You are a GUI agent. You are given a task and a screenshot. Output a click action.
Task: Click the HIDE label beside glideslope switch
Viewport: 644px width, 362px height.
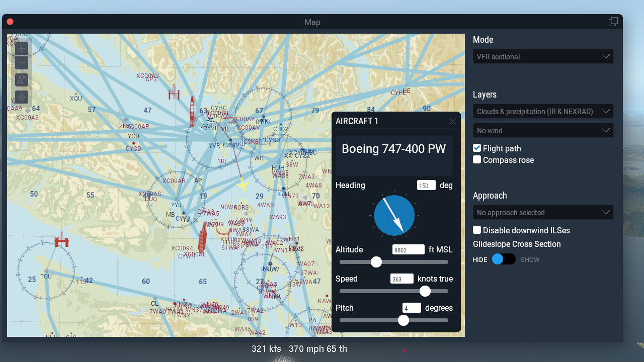click(x=480, y=260)
